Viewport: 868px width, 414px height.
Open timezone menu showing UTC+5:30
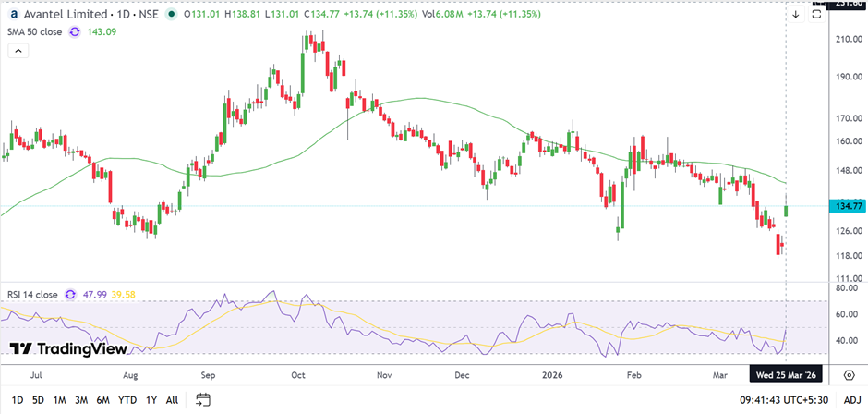794,399
